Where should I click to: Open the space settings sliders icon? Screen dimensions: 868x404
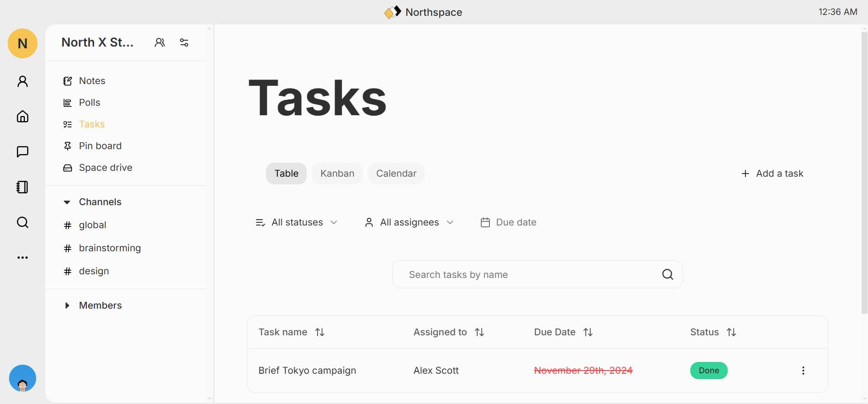pyautogui.click(x=184, y=42)
